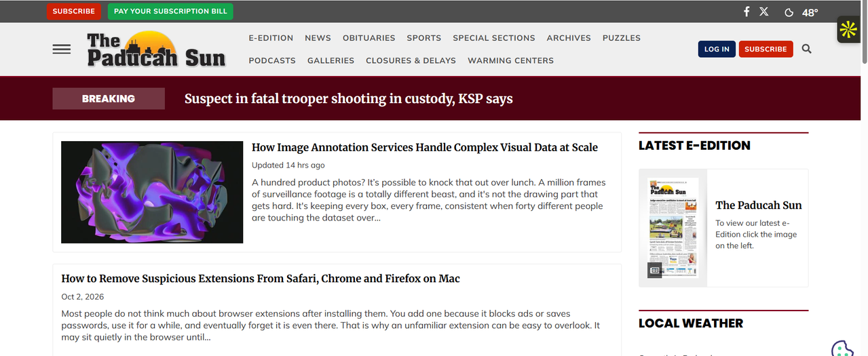Open the site search magnifier icon
The image size is (868, 356).
pos(806,49)
